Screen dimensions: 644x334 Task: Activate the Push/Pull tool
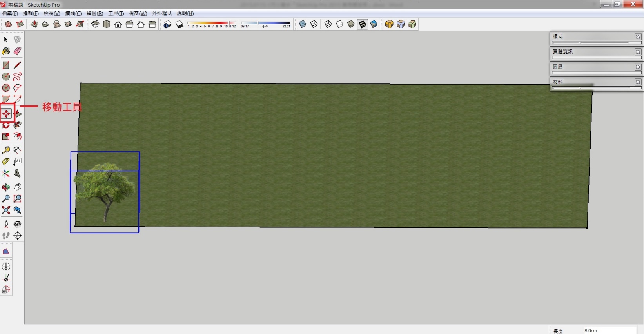coord(17,114)
